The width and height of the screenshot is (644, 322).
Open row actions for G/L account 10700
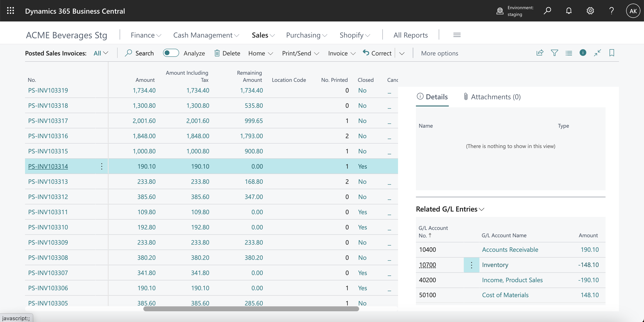point(471,265)
